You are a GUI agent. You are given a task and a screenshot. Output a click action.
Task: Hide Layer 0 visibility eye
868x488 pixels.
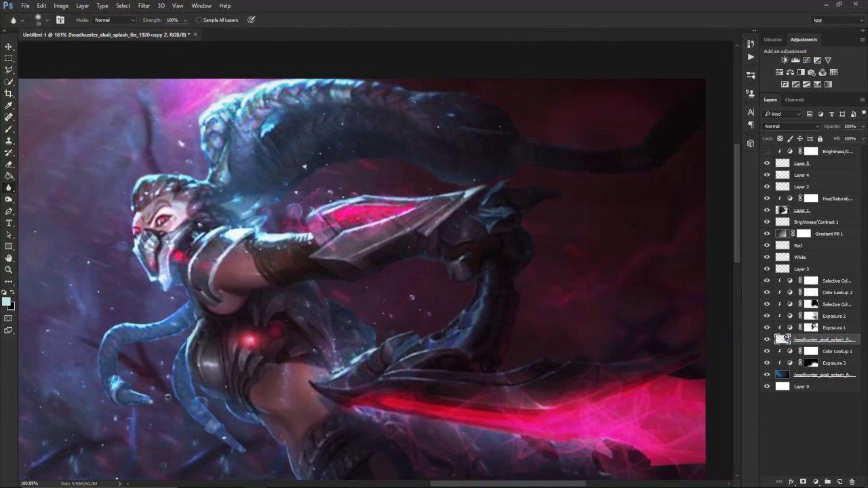click(x=767, y=386)
